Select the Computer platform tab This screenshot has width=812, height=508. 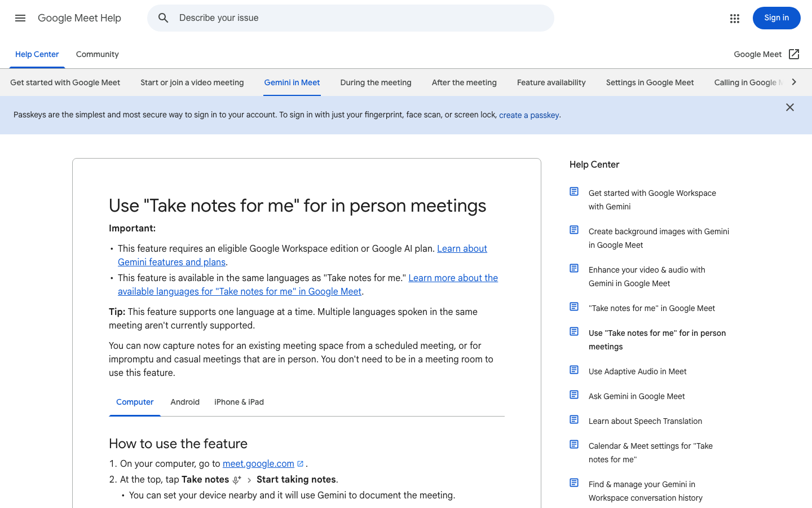[x=135, y=402]
